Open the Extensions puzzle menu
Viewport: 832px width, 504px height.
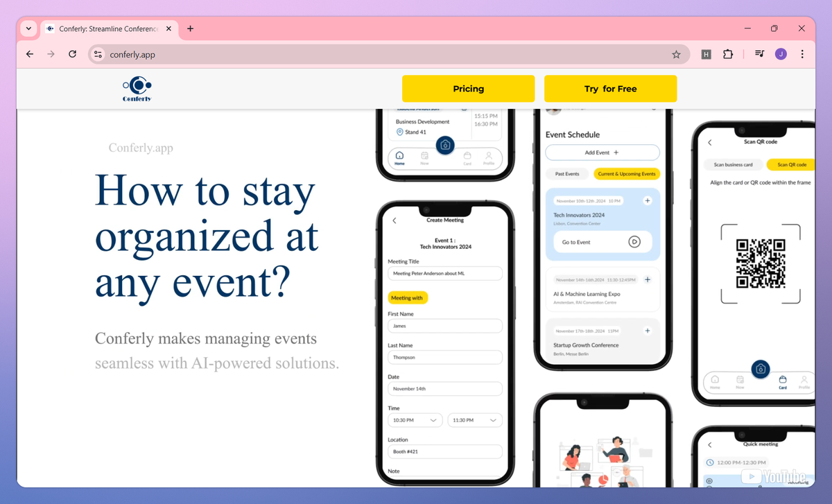pyautogui.click(x=728, y=54)
